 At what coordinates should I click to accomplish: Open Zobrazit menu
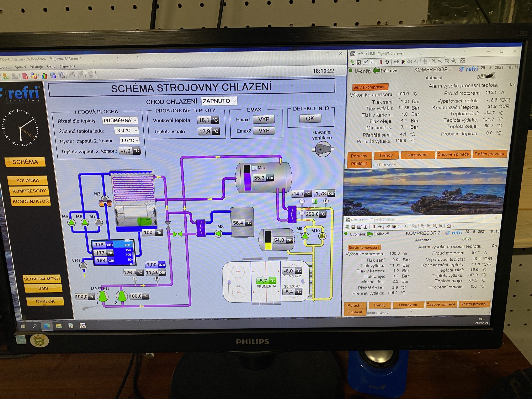5,67
